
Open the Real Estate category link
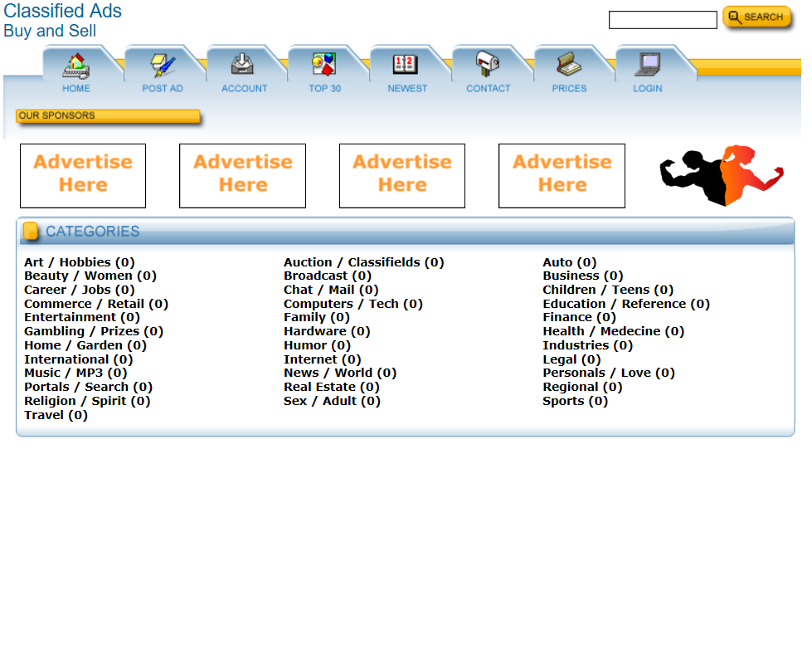click(x=331, y=387)
